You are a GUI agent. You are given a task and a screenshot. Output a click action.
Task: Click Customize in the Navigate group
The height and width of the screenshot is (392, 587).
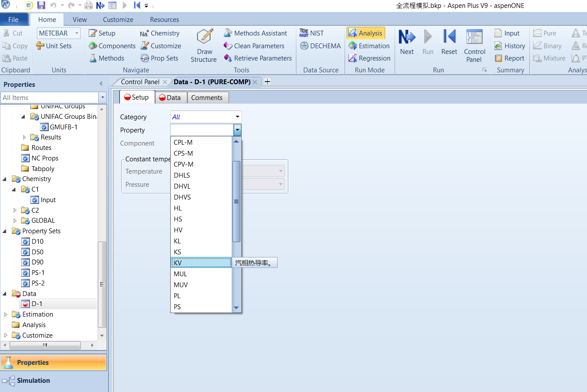click(x=161, y=46)
